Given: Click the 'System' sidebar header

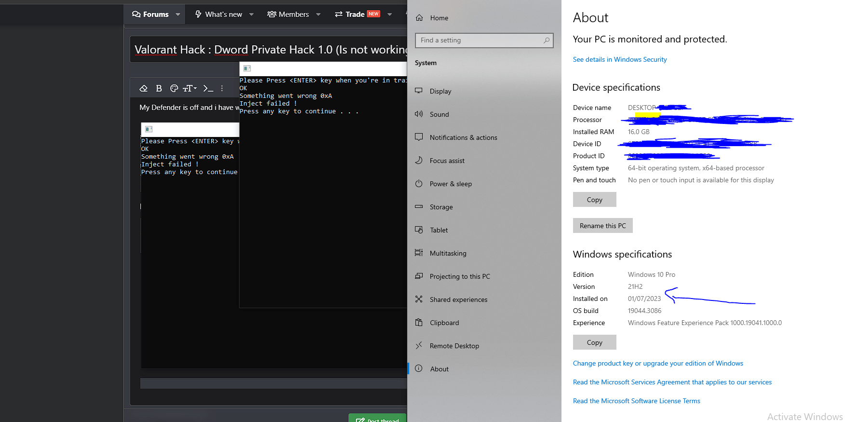Looking at the screenshot, I should click(426, 63).
